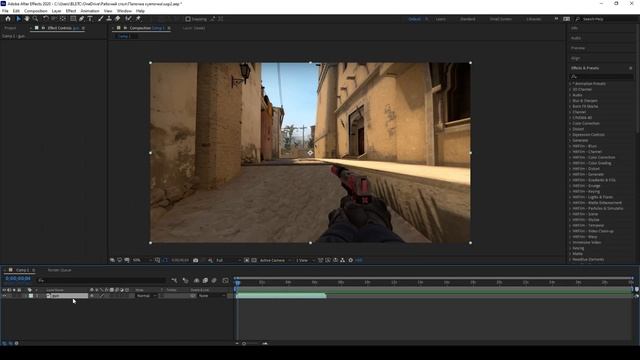Toggle visibility eye of gun layer
This screenshot has height=360, width=640.
click(x=4, y=296)
